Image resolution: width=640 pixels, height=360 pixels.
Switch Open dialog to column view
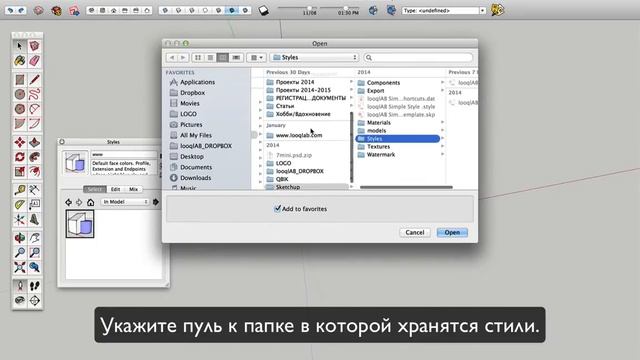pos(223,58)
